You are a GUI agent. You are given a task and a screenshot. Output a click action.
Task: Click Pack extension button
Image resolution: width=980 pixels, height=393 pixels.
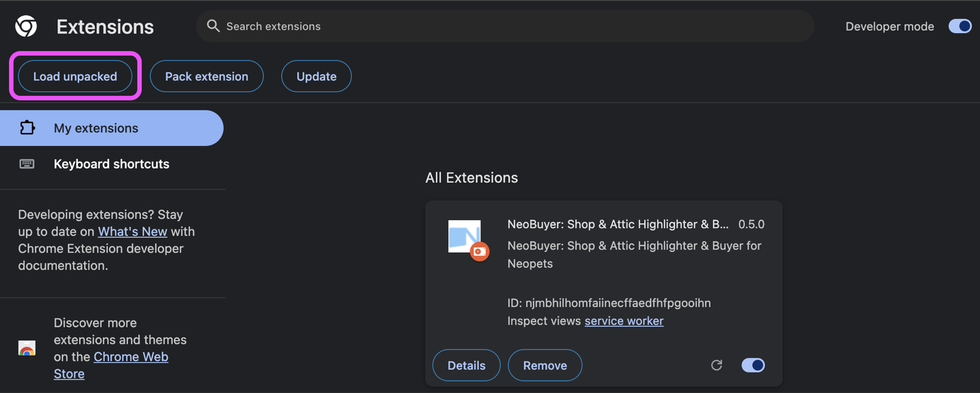(x=207, y=76)
